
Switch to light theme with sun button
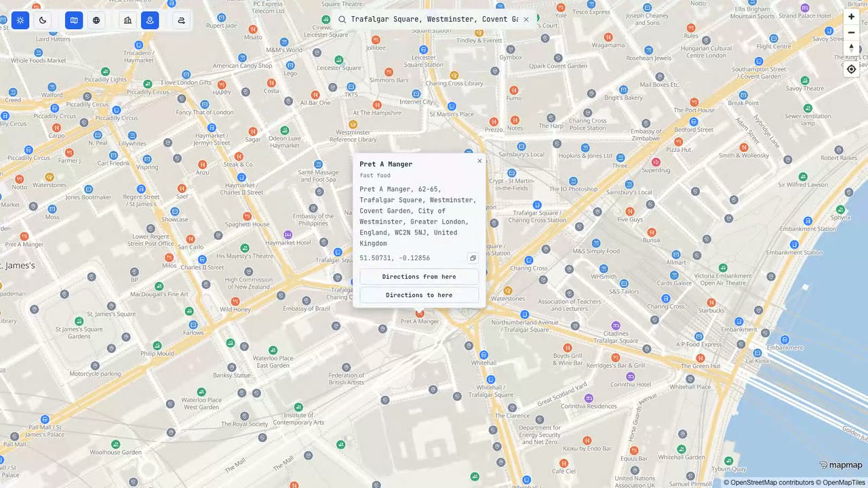coord(20,20)
